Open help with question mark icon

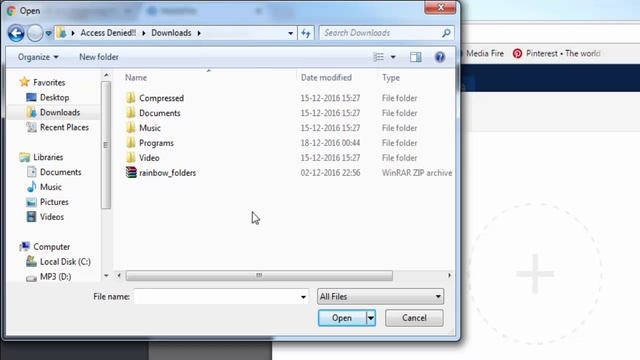(x=440, y=57)
